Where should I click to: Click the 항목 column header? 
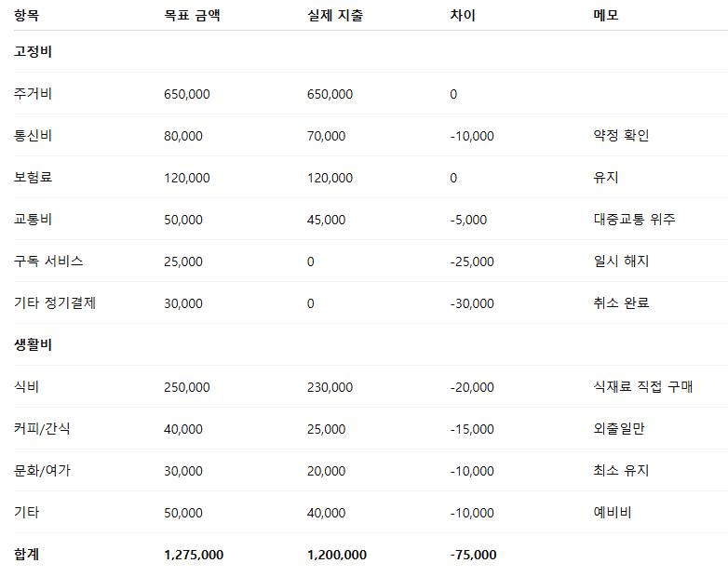pos(27,16)
